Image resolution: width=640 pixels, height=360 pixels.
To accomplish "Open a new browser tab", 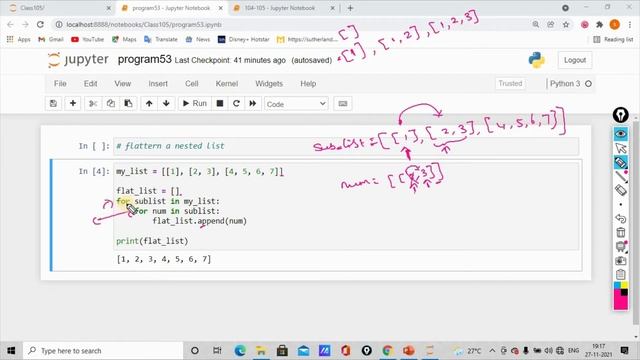I will click(350, 8).
